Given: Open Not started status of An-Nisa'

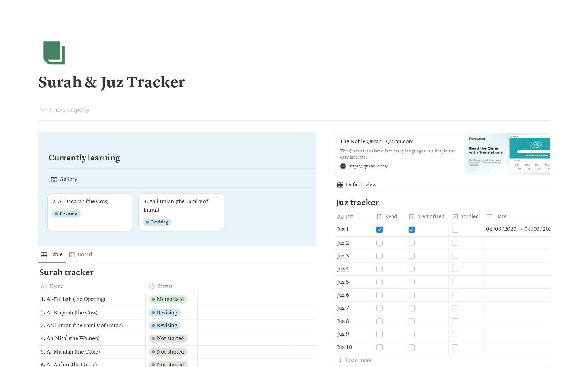Looking at the screenshot, I should (x=168, y=339).
